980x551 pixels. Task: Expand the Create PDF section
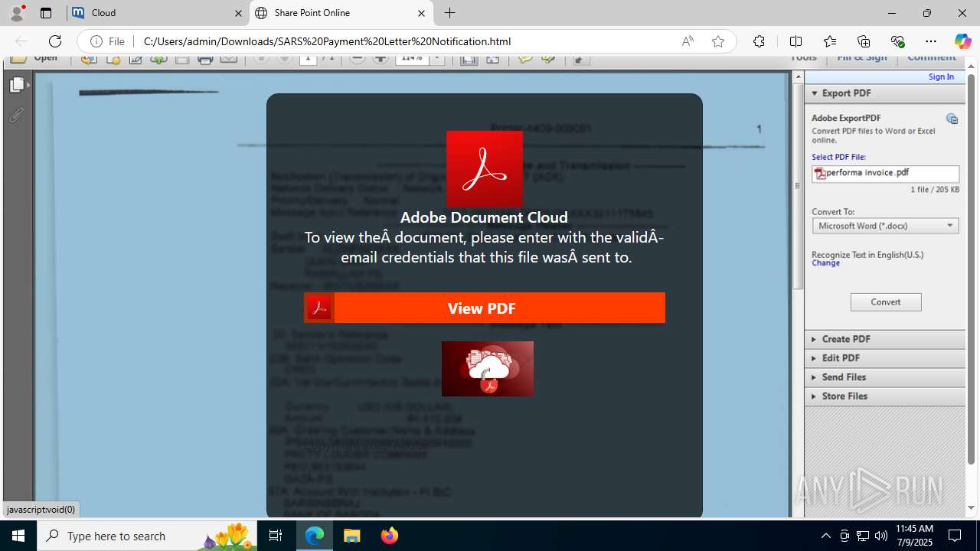884,339
